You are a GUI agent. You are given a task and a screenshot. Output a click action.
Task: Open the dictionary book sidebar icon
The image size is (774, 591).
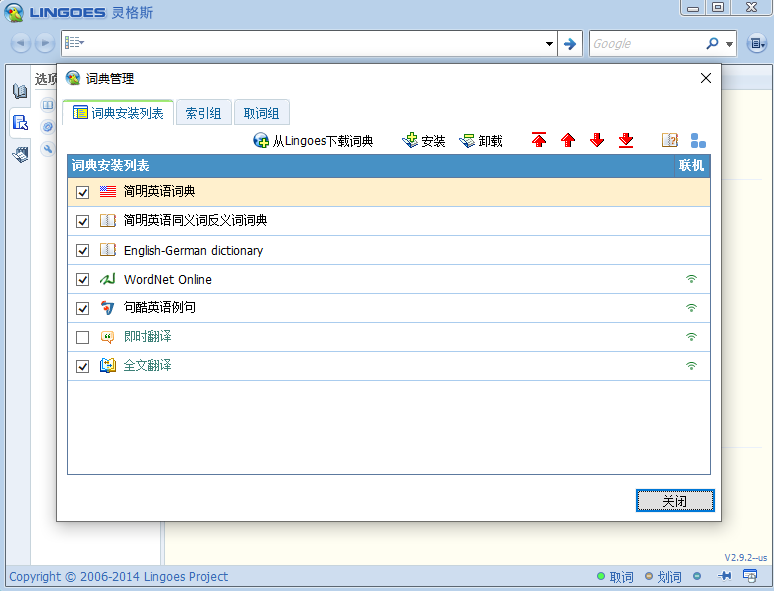(x=20, y=91)
